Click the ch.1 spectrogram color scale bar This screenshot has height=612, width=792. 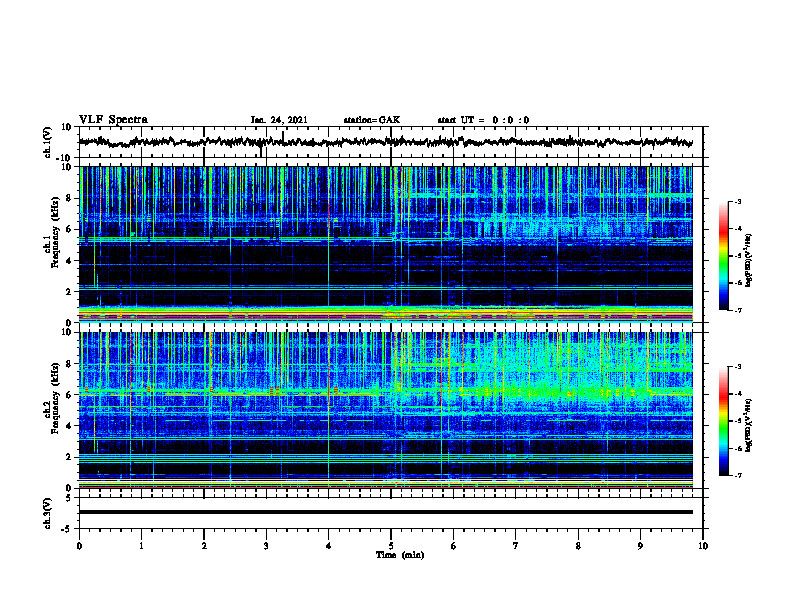click(723, 256)
